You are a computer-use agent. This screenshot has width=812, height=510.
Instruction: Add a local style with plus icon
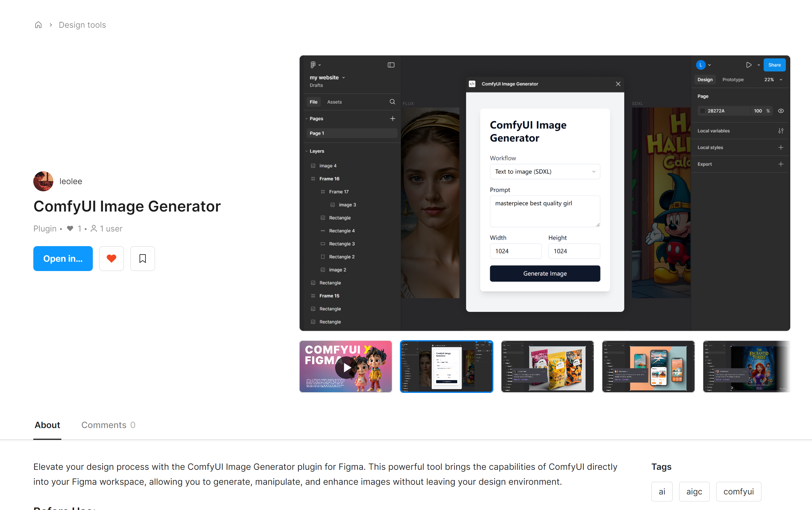pyautogui.click(x=781, y=147)
